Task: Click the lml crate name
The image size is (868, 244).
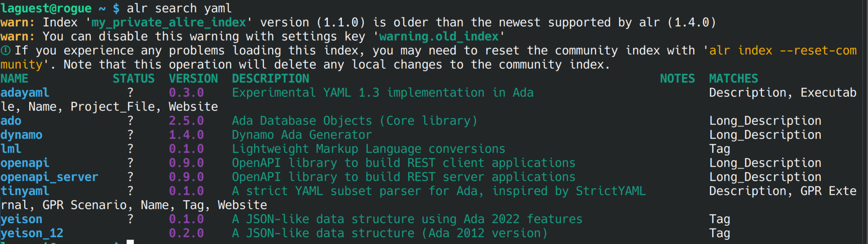Action: point(11,149)
